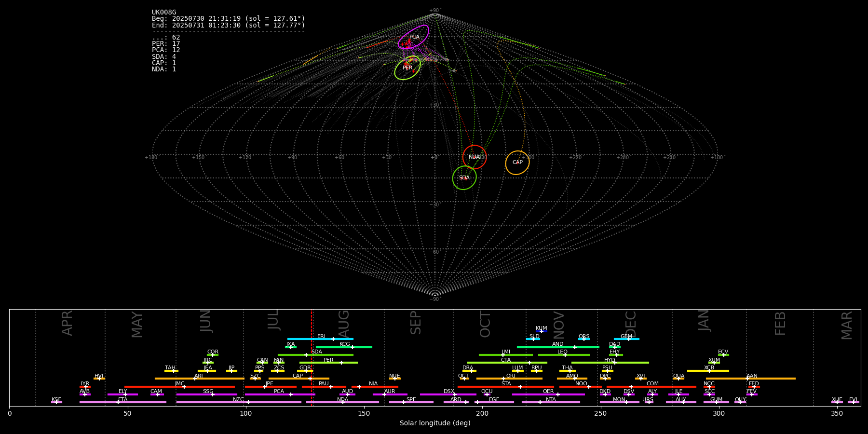Click the JMC shower bar in timeline

tap(179, 387)
